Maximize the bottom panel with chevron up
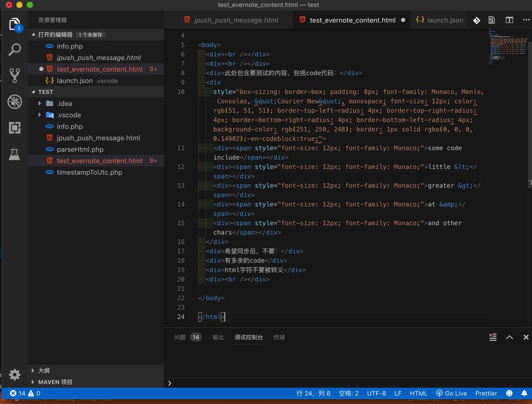Image resolution: width=532 pixels, height=404 pixels. [x=510, y=337]
